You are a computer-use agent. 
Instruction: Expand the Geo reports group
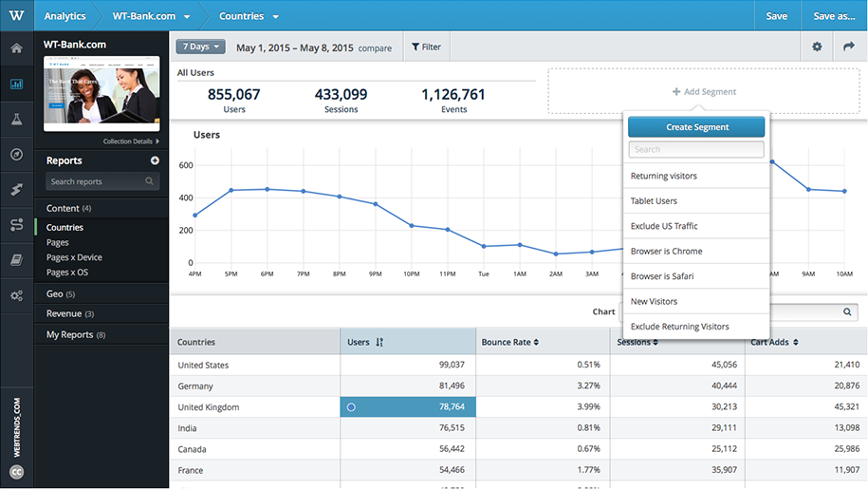[x=102, y=294]
